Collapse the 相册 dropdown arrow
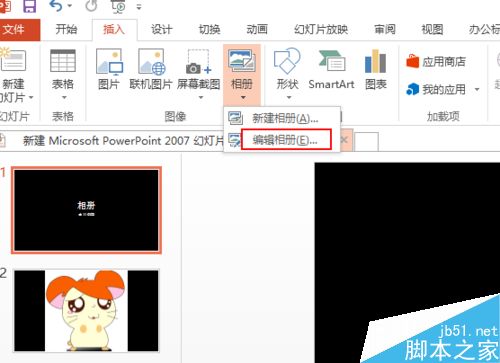The width and height of the screenshot is (500, 363). tap(243, 97)
